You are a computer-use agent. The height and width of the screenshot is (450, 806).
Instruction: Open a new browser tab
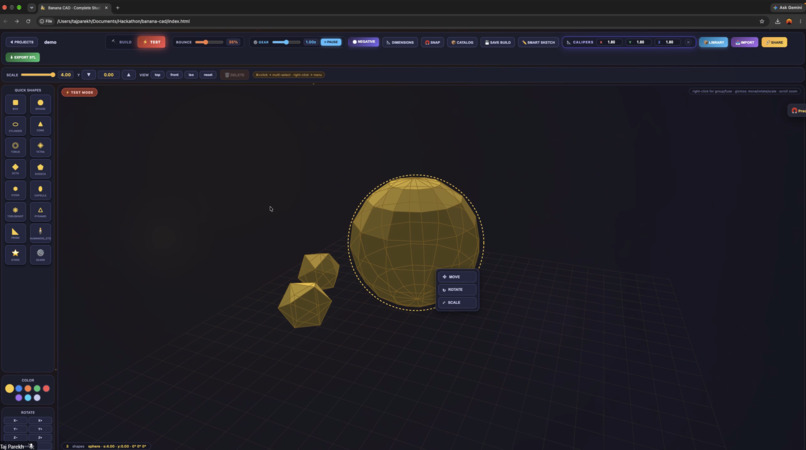[118, 8]
